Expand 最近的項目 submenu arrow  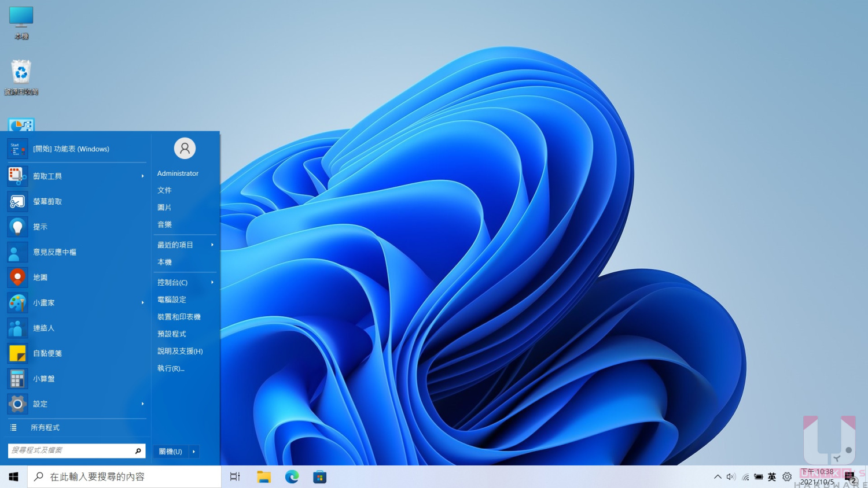click(x=212, y=245)
